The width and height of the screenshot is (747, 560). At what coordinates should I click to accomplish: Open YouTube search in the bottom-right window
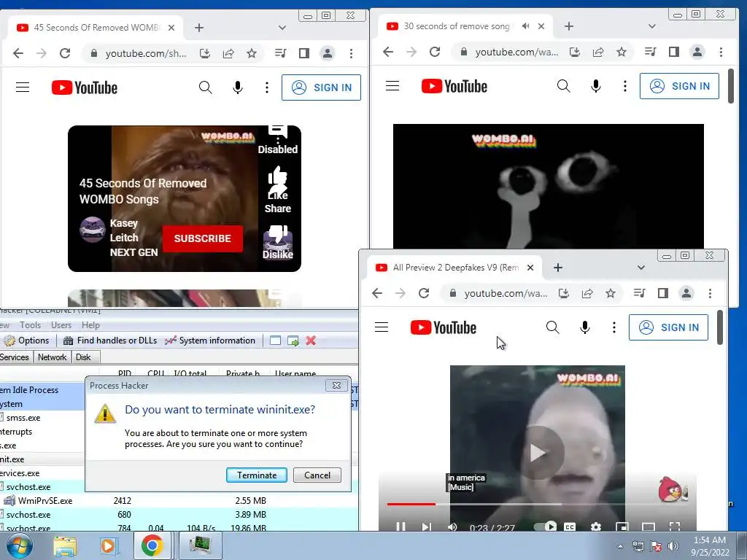(553, 327)
